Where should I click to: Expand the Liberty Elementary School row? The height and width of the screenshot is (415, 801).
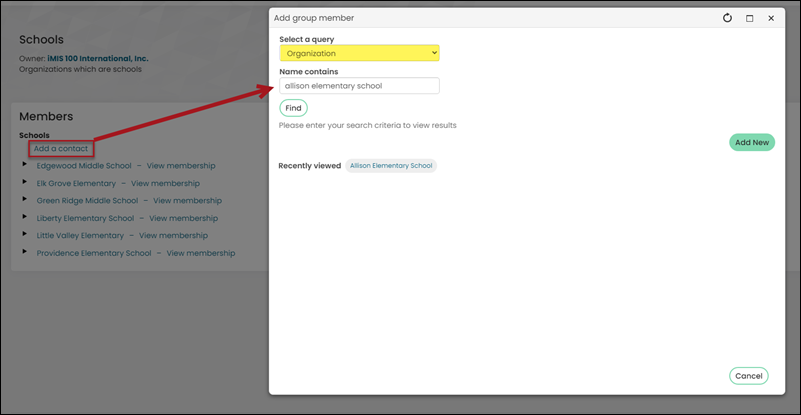24,217
